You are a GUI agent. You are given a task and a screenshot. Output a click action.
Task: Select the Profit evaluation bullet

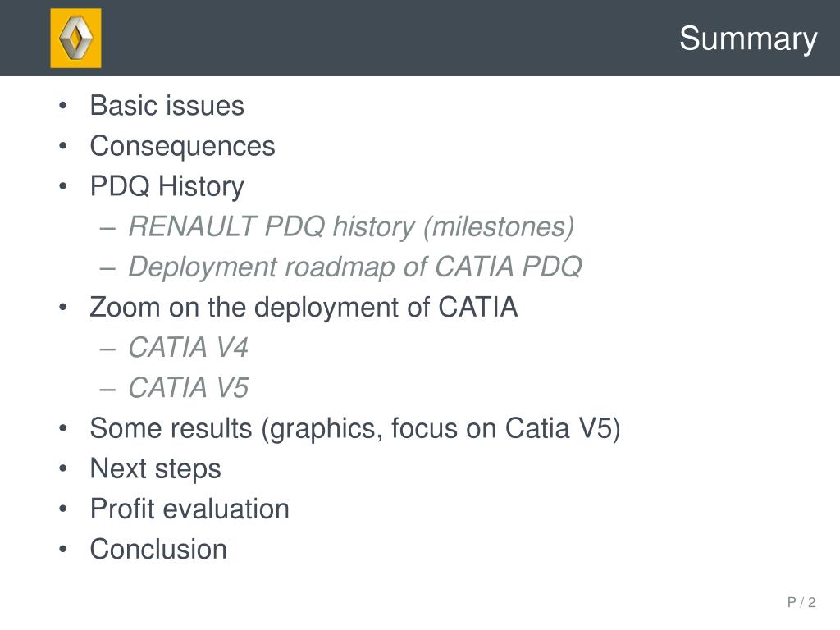pyautogui.click(x=189, y=509)
